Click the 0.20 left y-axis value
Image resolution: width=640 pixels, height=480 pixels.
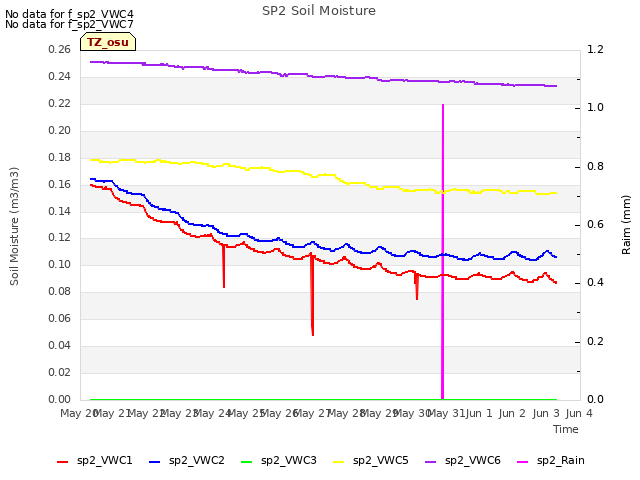pyautogui.click(x=60, y=130)
